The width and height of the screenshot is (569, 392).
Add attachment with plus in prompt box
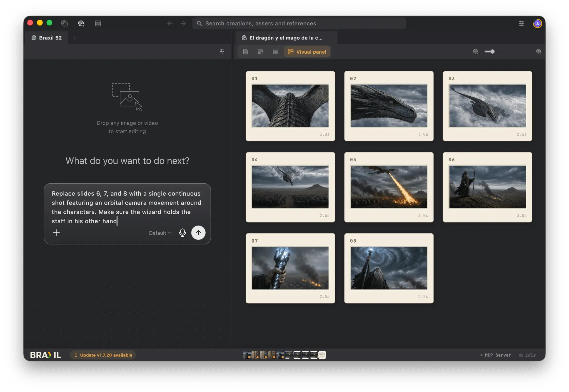click(x=56, y=233)
